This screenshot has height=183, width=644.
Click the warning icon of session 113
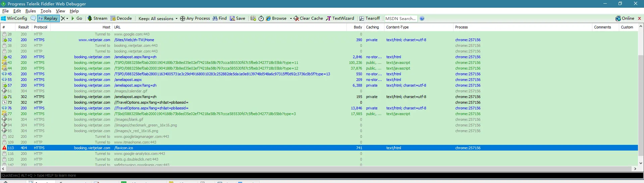click(x=4, y=148)
